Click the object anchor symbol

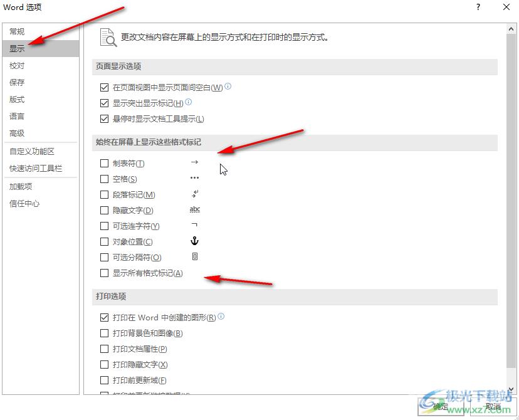tap(194, 241)
